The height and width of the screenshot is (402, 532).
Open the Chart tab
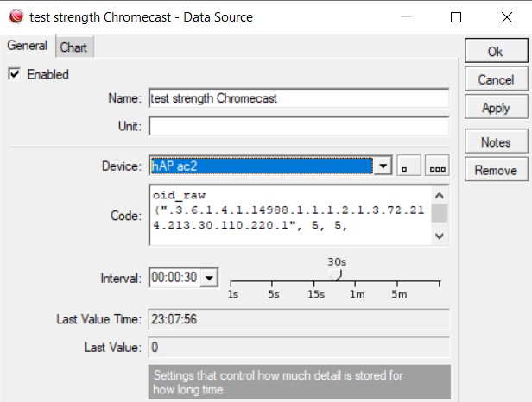click(73, 47)
